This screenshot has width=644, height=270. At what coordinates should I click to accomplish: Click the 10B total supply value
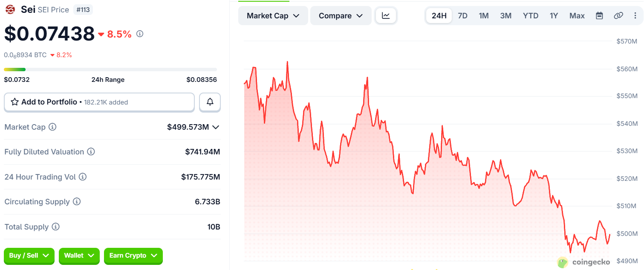pos(214,226)
